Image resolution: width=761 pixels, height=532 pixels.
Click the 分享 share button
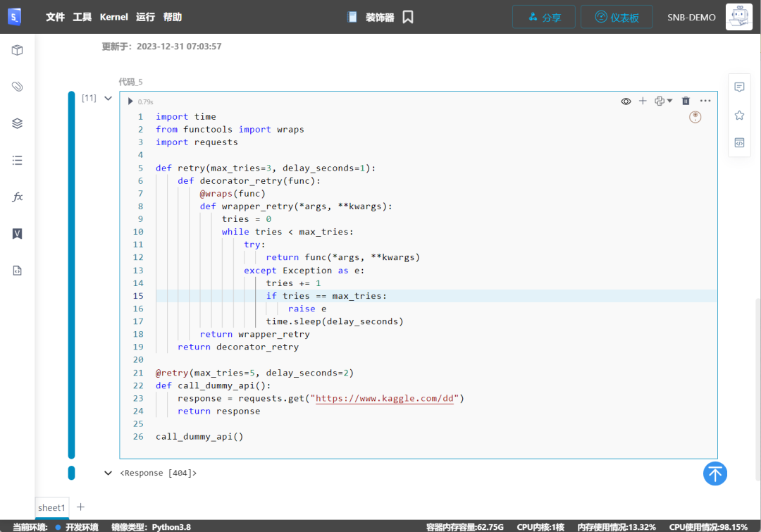pyautogui.click(x=543, y=17)
